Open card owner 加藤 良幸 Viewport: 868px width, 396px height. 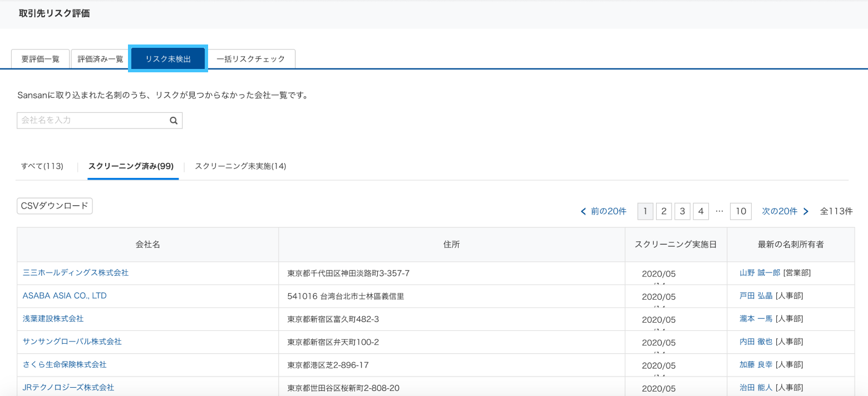pyautogui.click(x=756, y=364)
